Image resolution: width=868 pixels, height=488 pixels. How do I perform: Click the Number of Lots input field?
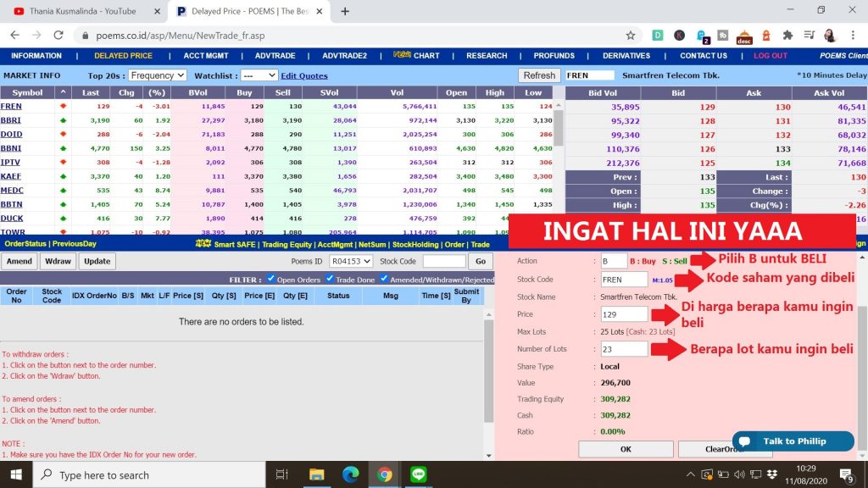click(624, 349)
